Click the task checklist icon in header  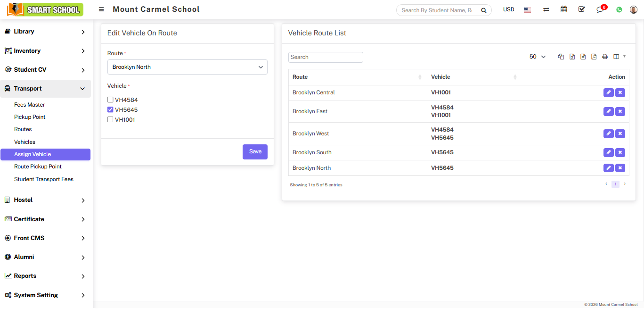click(x=582, y=9)
